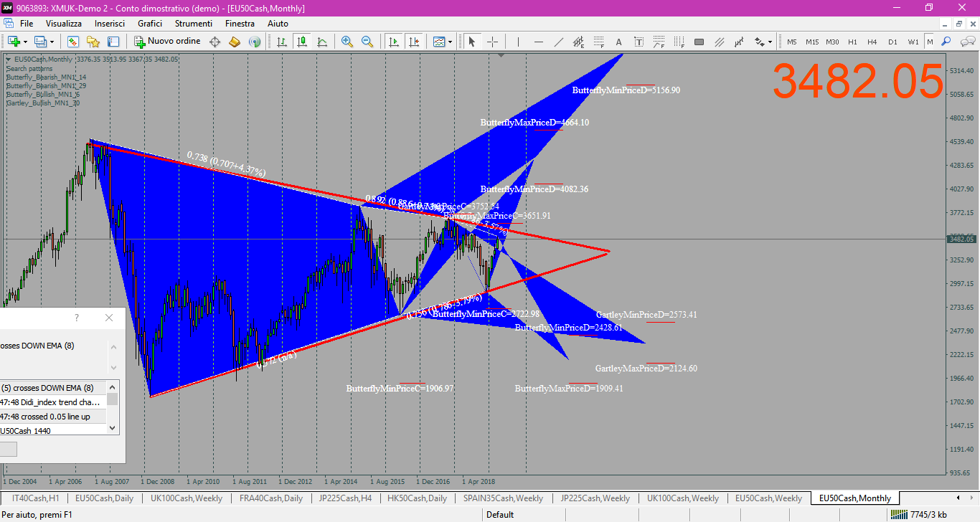This screenshot has height=522, width=980.
Task: Draw a horizontal line tool
Action: pyautogui.click(x=538, y=42)
